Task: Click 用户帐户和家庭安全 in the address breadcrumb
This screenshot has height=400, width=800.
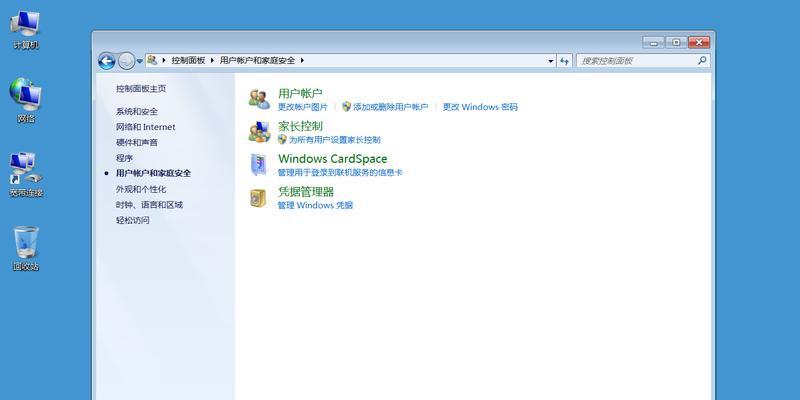Action: point(257,60)
